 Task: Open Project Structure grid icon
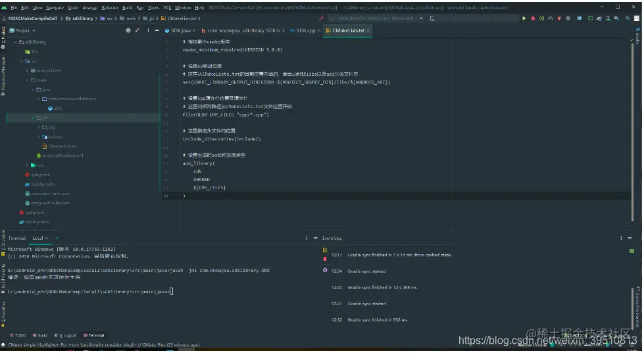click(579, 18)
